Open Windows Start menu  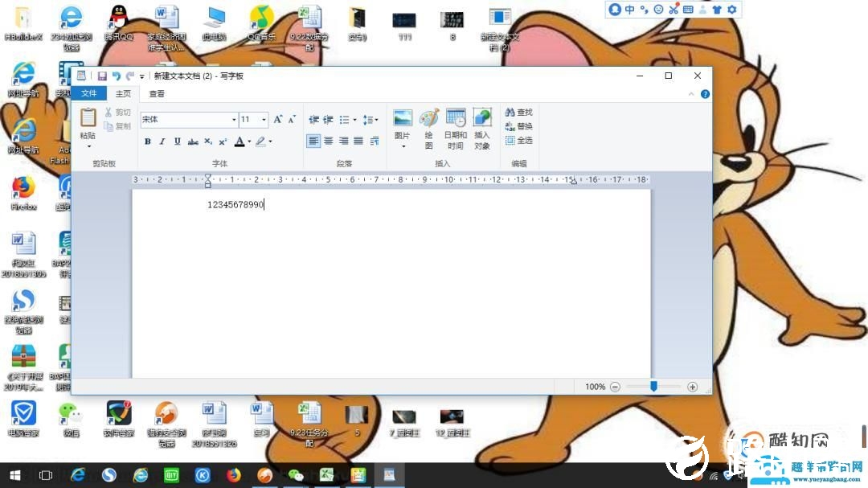(15, 475)
